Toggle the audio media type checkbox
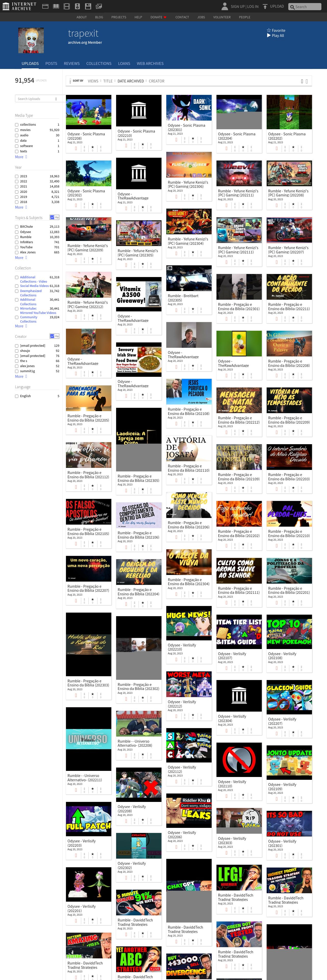Screen dimensions: 327x980 coord(17,135)
